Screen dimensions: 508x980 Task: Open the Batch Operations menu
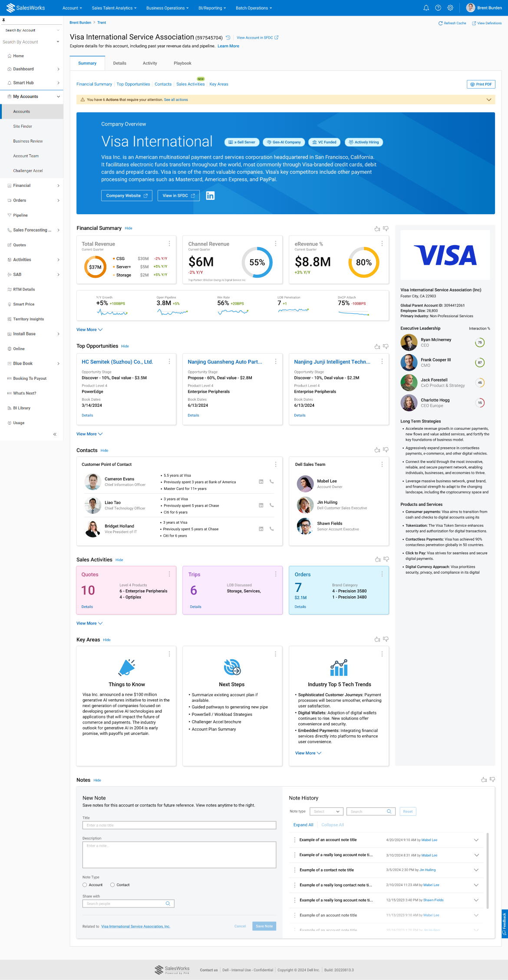254,8
